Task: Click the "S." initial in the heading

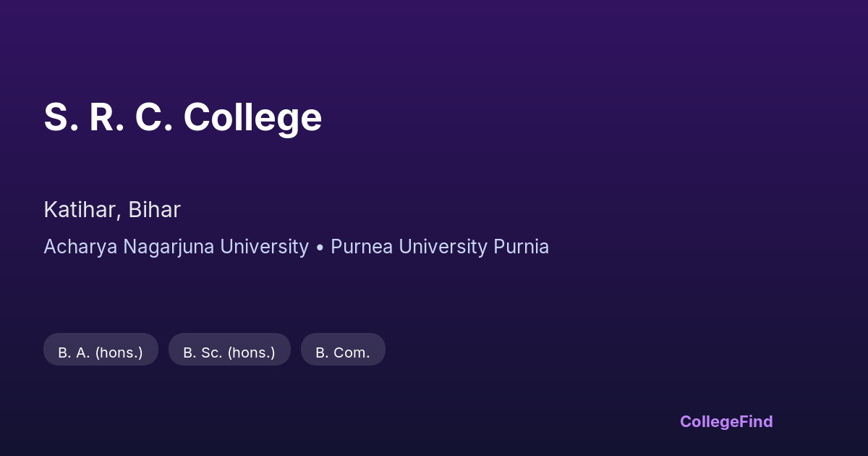Action: 61,117
